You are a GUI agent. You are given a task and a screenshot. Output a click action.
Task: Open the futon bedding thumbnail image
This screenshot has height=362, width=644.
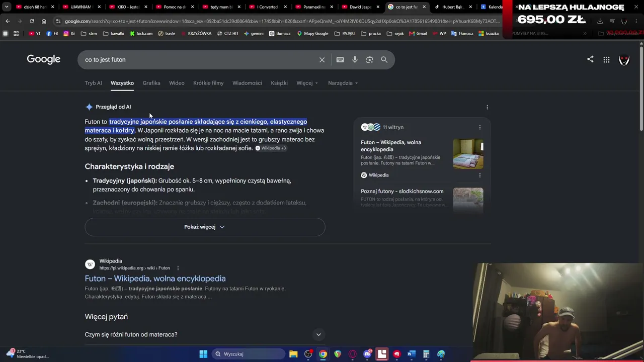pos(468,154)
